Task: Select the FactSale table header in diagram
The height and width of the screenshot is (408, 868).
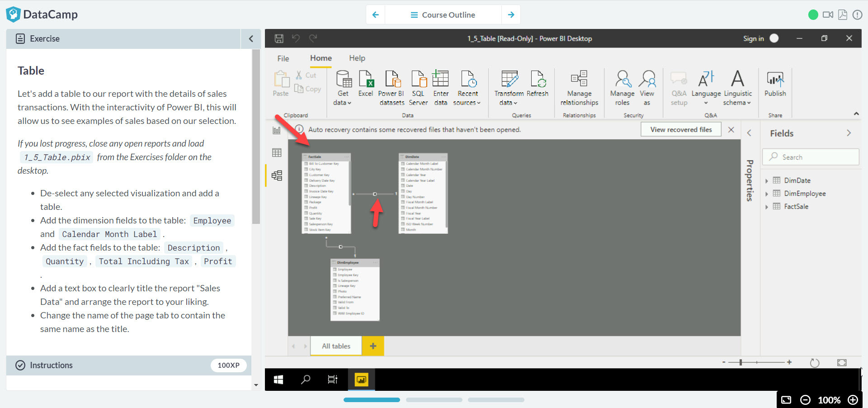Action: coord(326,157)
